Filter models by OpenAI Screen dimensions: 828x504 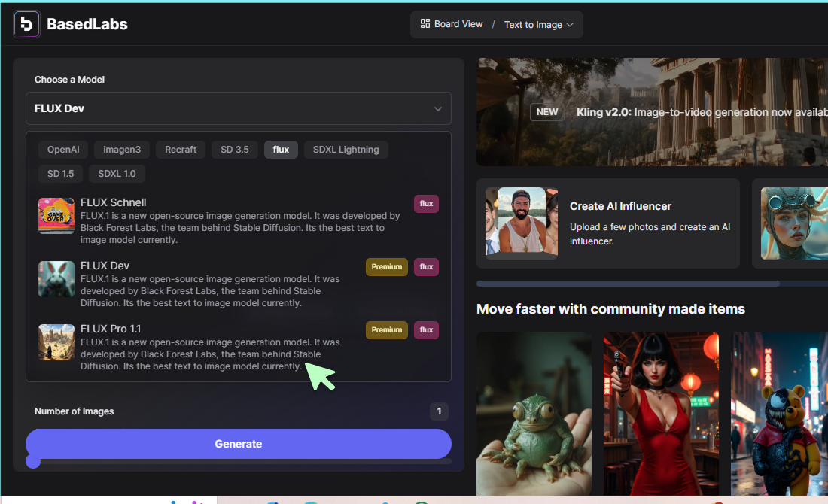63,150
